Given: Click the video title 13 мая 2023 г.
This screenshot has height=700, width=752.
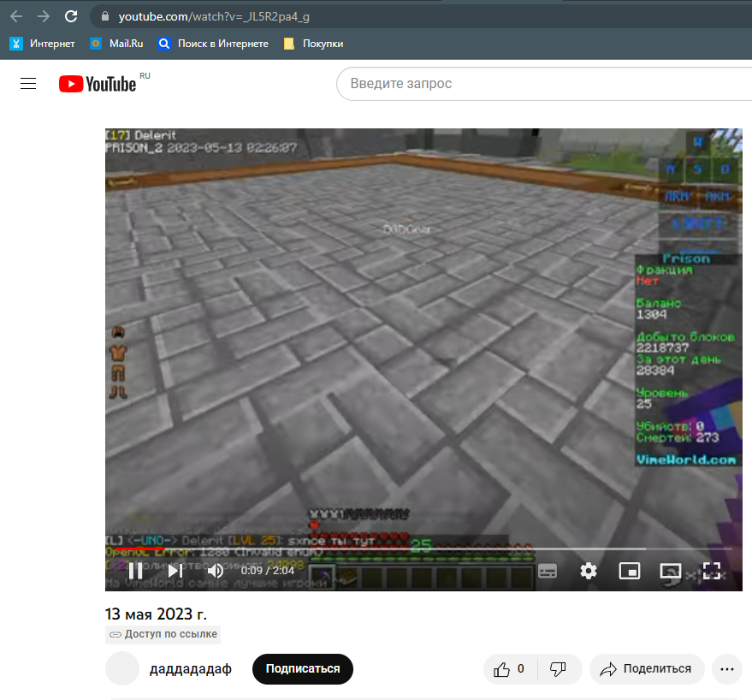Looking at the screenshot, I should (x=156, y=614).
